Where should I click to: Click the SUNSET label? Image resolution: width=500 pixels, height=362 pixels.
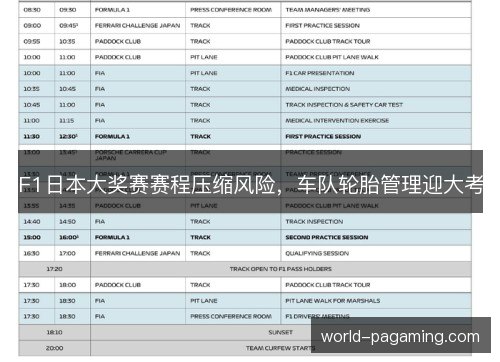281,332
